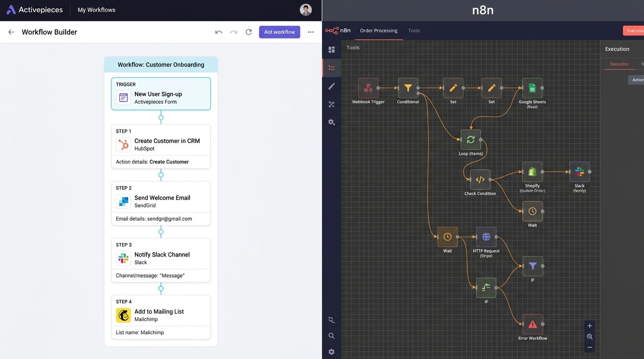
Task: Select the green IF node above Error Workflow
Action: coord(486,288)
